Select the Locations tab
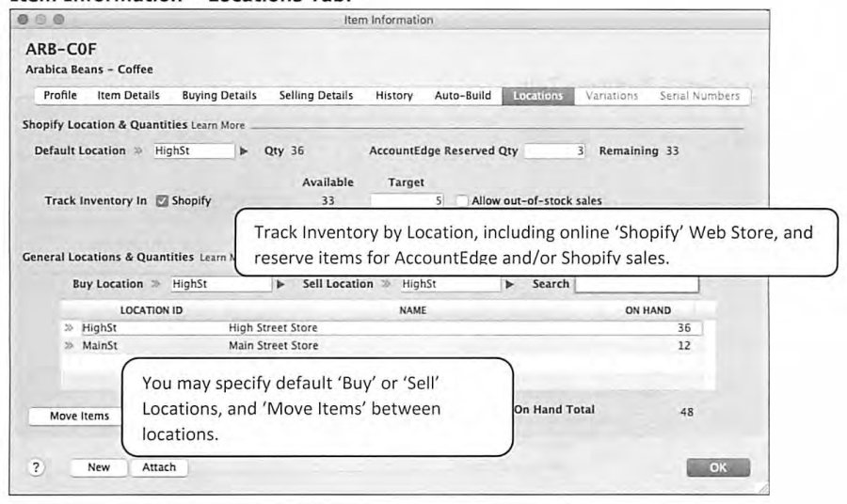 pyautogui.click(x=538, y=96)
